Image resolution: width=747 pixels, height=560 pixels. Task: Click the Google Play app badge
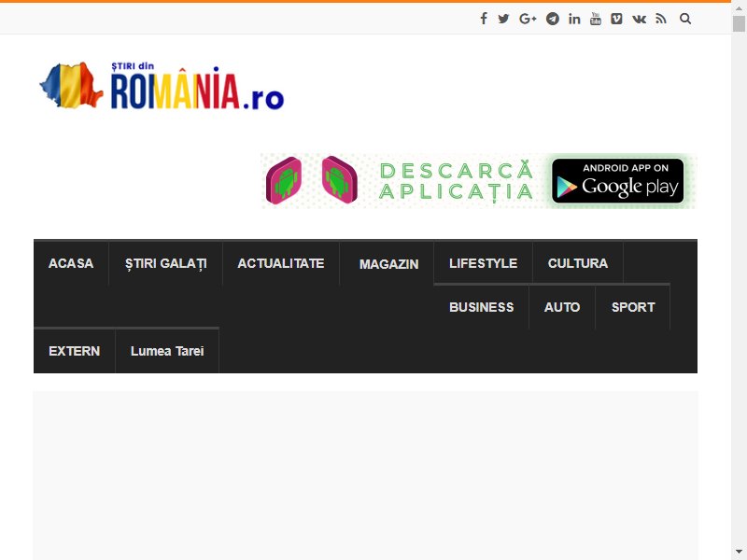pos(618,181)
